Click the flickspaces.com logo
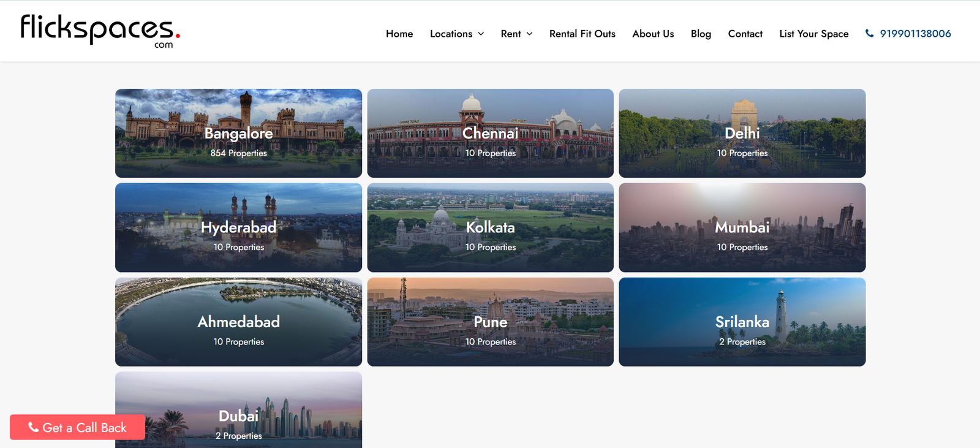The width and height of the screenshot is (980, 448). [100, 31]
